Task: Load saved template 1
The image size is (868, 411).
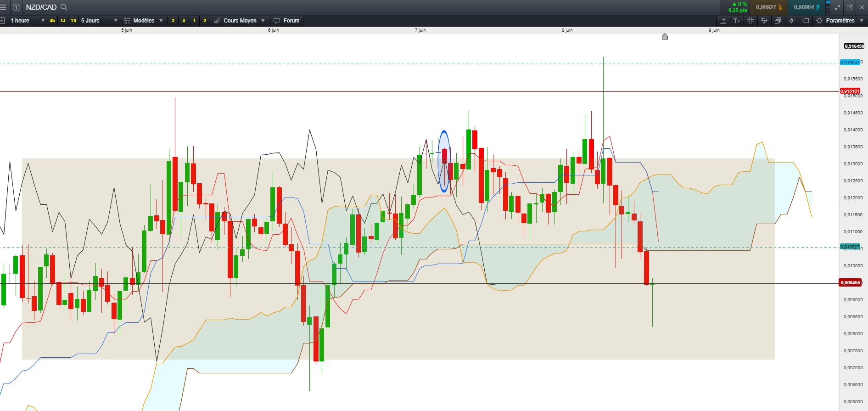Action: pos(194,21)
